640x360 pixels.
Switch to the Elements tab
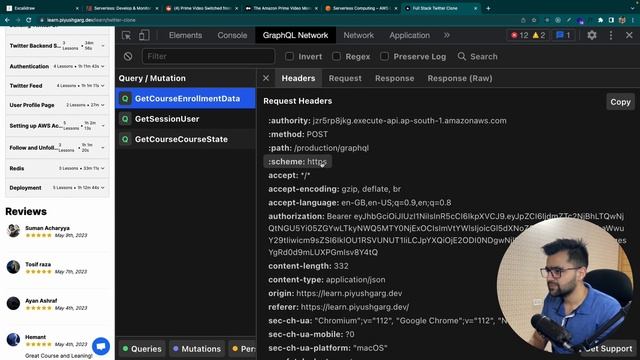click(185, 36)
